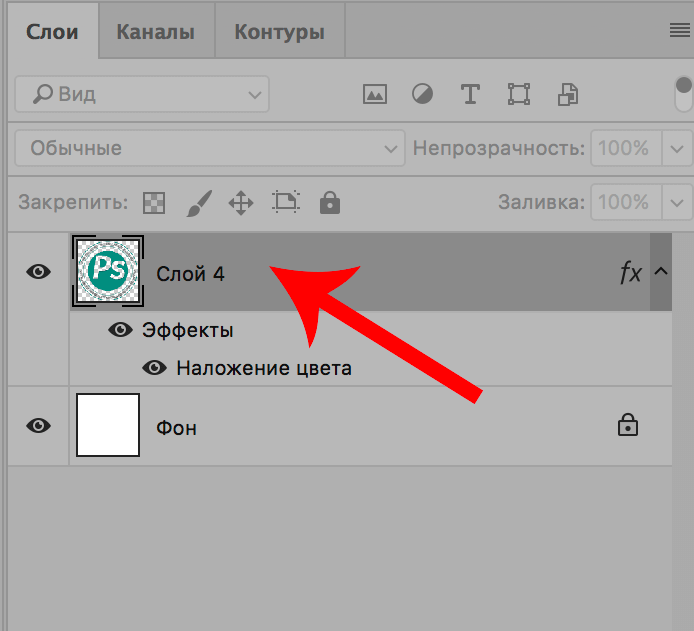
Task: Filter layers by pixel layer icon
Action: click(375, 95)
